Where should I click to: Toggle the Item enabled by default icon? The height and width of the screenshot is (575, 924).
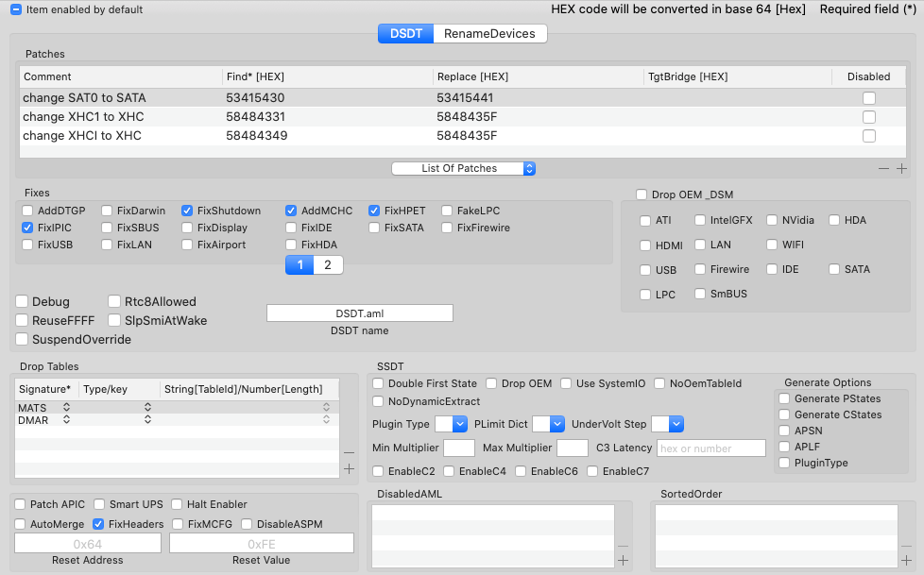point(16,9)
